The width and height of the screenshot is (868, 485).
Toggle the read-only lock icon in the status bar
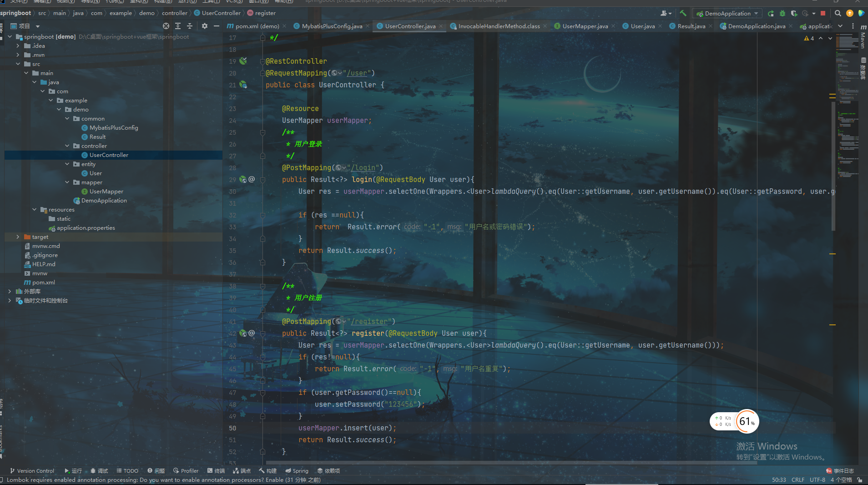859,480
